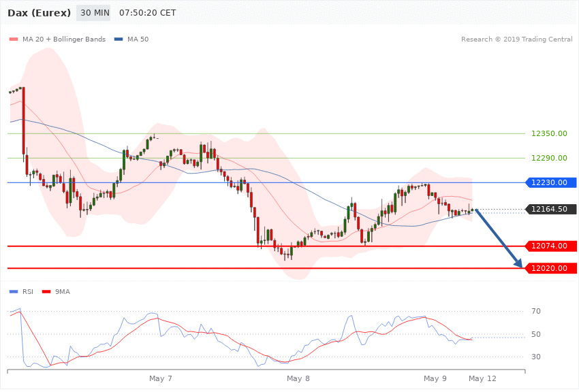This screenshot has width=579, height=392.
Task: Click the RSI 50 axis label
Action: click(x=536, y=334)
